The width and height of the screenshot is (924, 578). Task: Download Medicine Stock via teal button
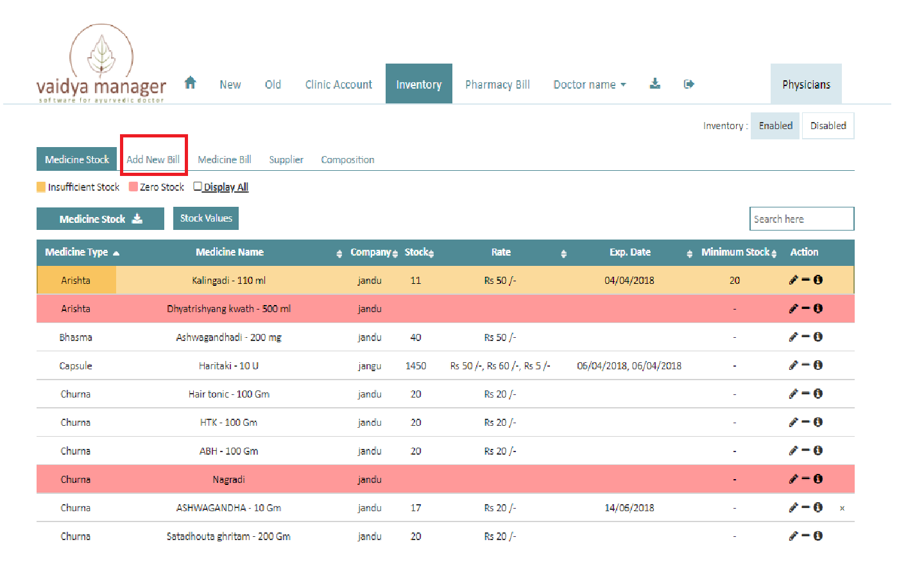tap(100, 219)
